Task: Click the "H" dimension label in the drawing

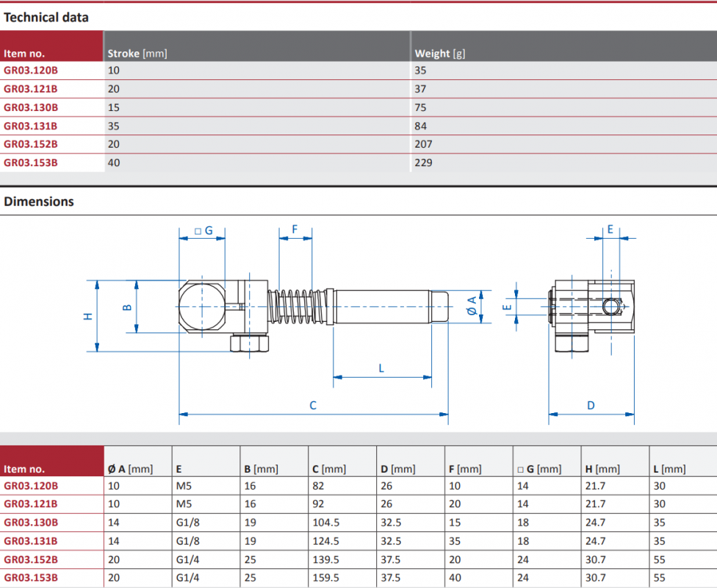Action: coord(88,316)
